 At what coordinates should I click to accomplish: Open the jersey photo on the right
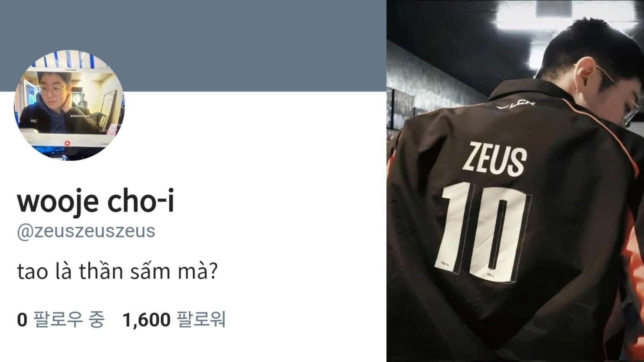(515, 181)
